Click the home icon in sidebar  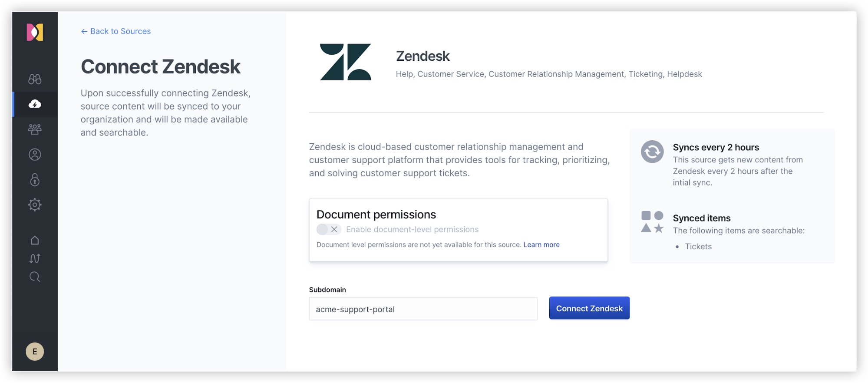click(x=35, y=240)
